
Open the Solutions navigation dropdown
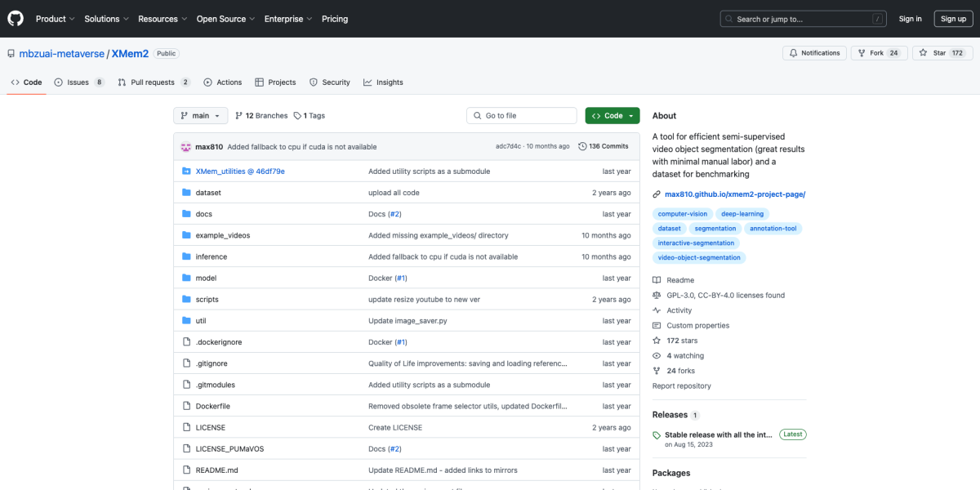point(106,19)
